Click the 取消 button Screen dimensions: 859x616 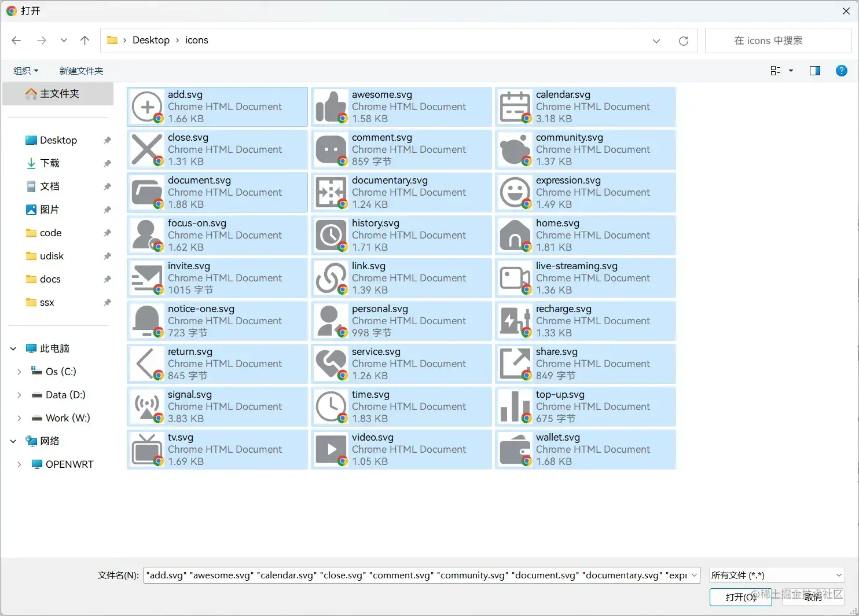pyautogui.click(x=813, y=597)
